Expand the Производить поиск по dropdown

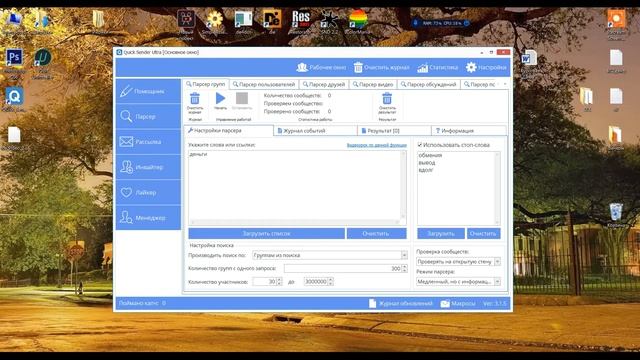pos(404,255)
